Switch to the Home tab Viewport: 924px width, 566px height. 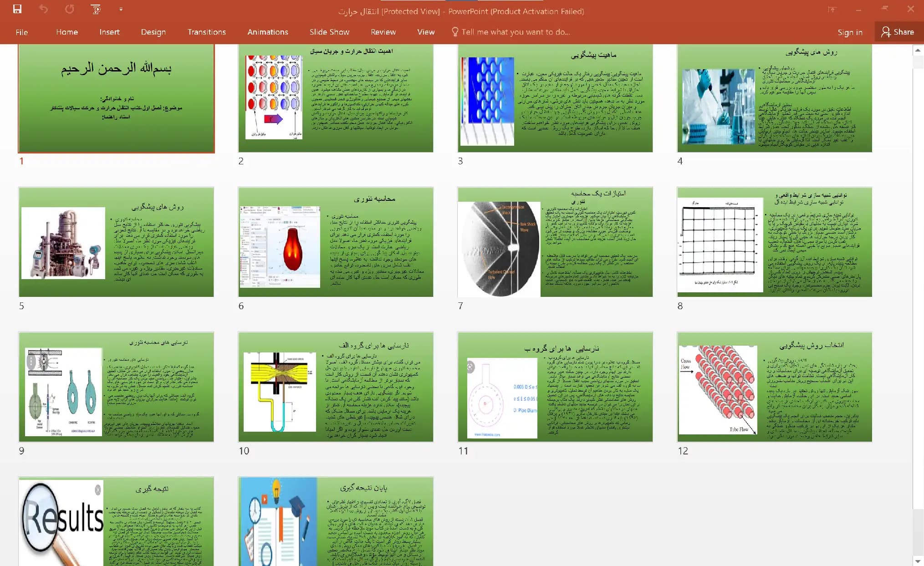67,32
